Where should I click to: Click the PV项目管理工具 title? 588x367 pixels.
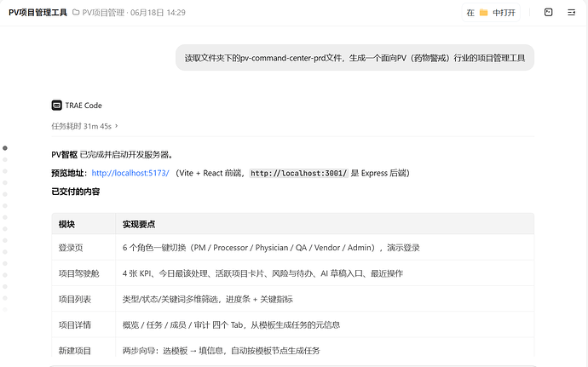click(x=37, y=13)
